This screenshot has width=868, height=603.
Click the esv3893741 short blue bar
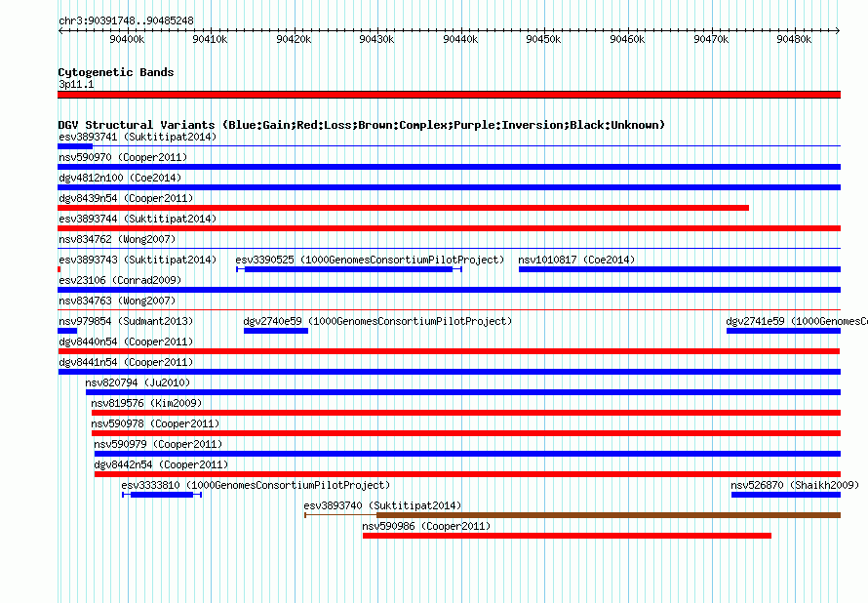[75, 146]
